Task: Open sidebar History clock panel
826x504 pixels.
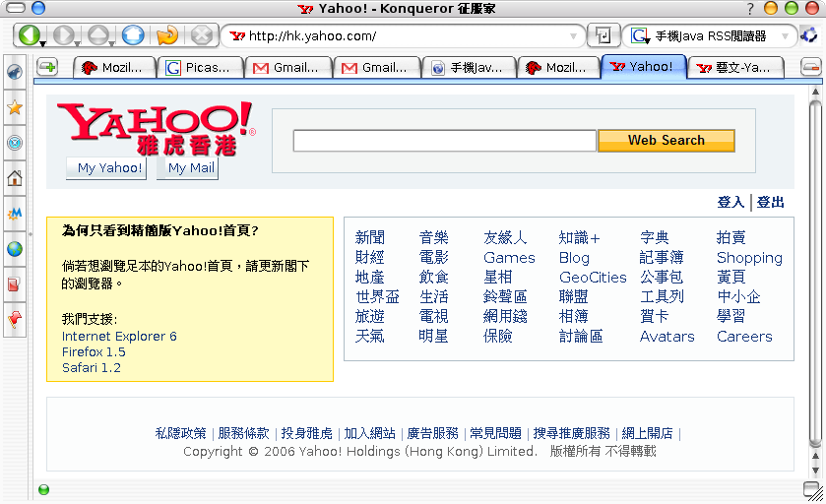Action: [x=15, y=143]
